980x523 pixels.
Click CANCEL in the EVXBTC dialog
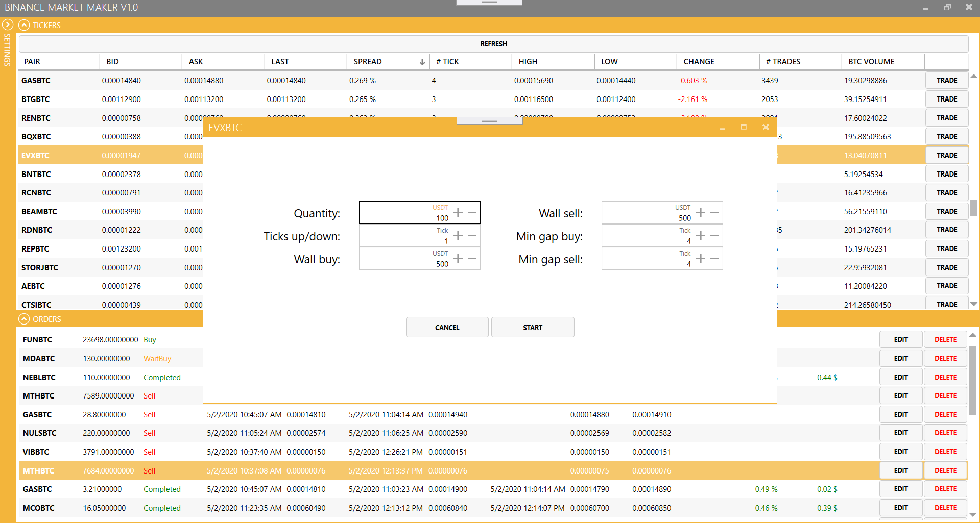(447, 327)
